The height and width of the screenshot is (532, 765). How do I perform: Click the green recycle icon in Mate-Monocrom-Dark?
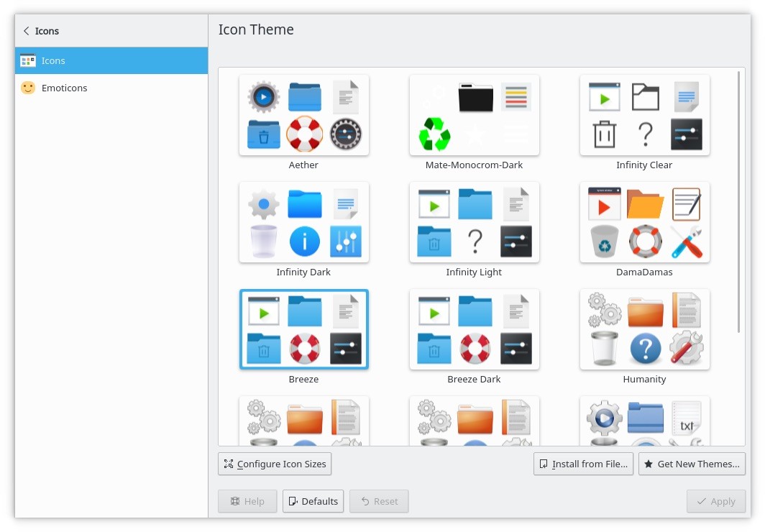[434, 134]
